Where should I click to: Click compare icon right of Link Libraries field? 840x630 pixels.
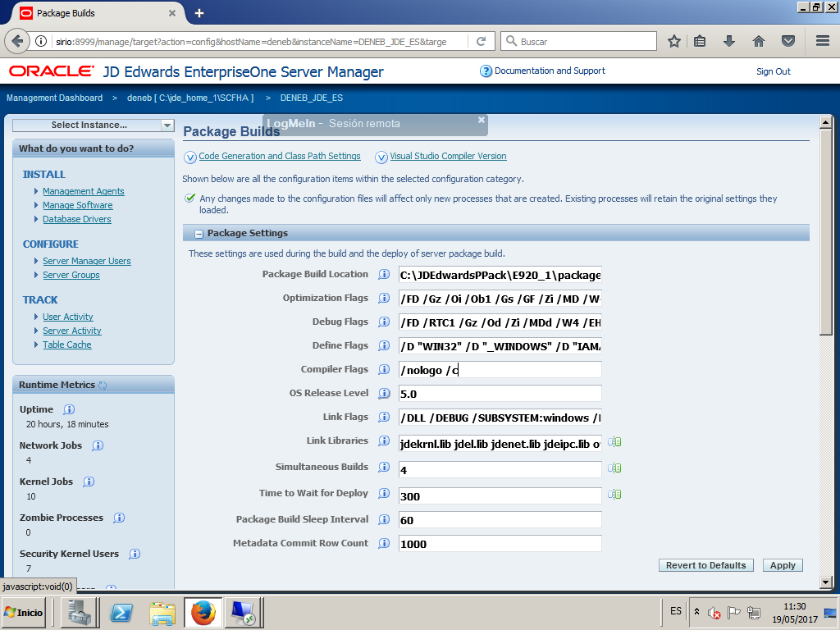point(614,442)
